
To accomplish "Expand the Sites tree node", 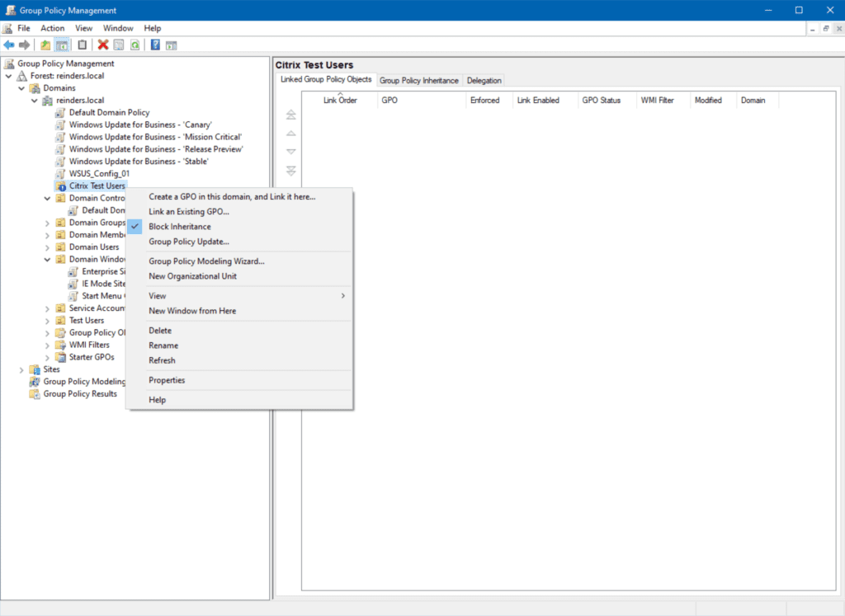I will pos(21,369).
